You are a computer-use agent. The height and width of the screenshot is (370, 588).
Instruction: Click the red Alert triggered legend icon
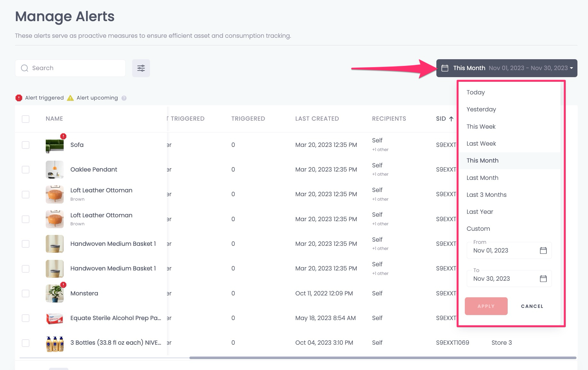19,98
